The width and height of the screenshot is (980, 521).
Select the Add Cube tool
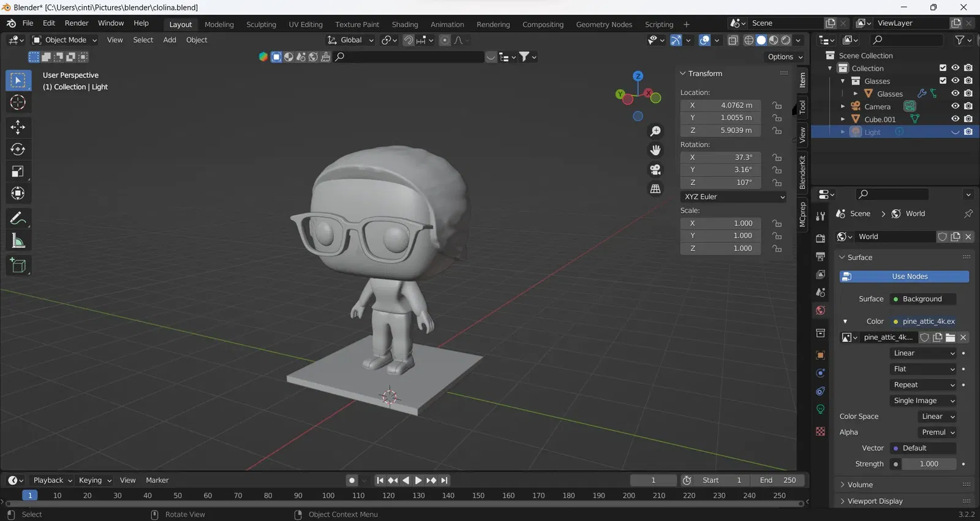tap(18, 265)
